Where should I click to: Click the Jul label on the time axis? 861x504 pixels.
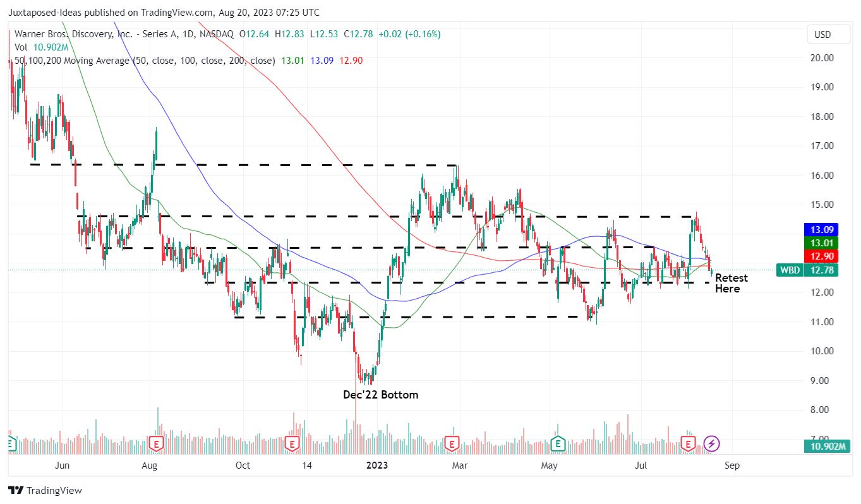point(641,465)
